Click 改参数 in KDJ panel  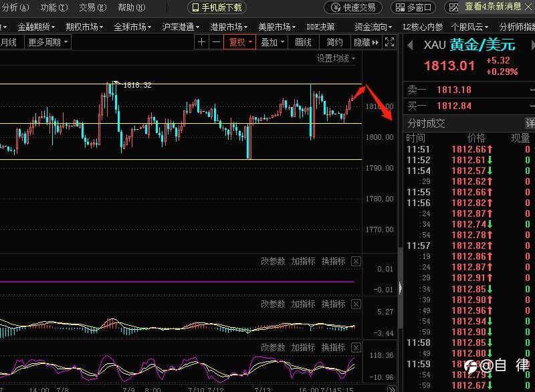(273, 347)
